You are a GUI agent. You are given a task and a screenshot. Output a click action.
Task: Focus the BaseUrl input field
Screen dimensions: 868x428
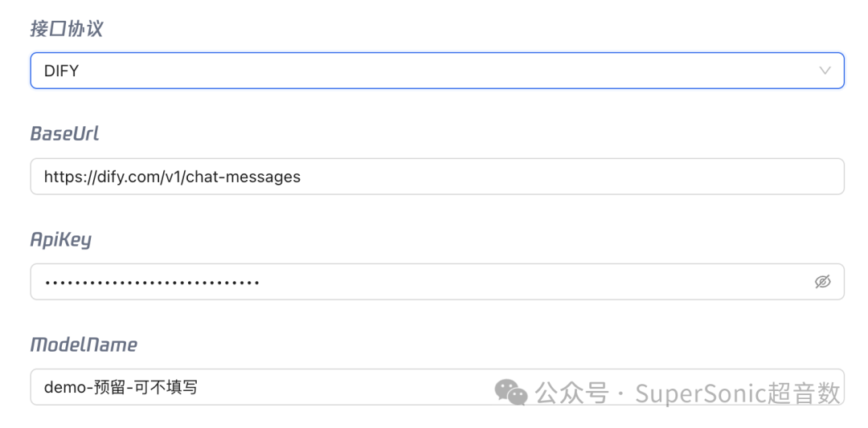coord(437,177)
